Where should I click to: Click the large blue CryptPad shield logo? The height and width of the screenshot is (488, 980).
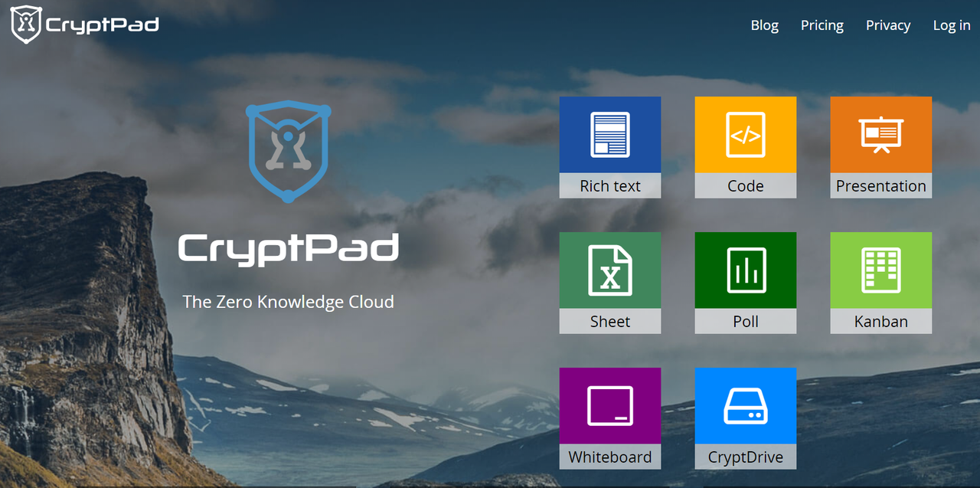coord(288,152)
